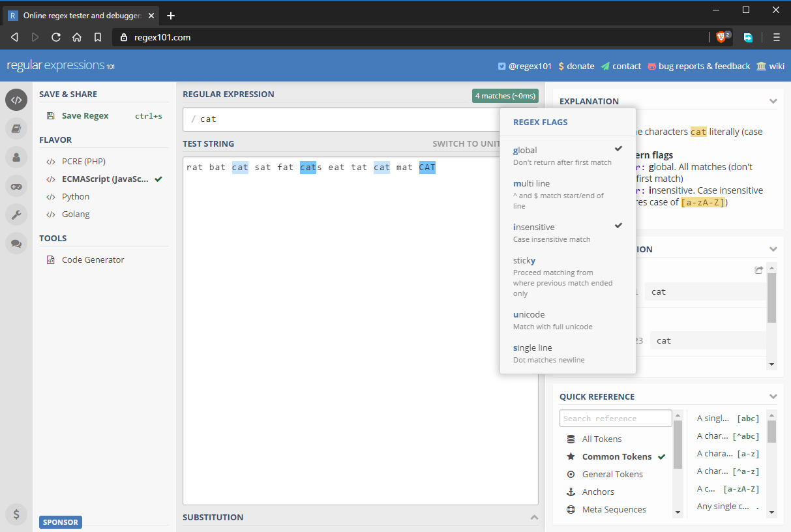Collapse the Explanation panel
This screenshot has width=791, height=532.
(773, 101)
